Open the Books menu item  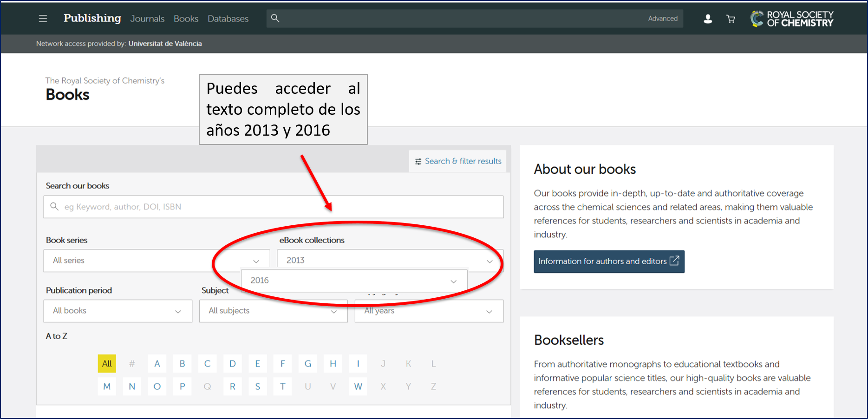coord(186,19)
